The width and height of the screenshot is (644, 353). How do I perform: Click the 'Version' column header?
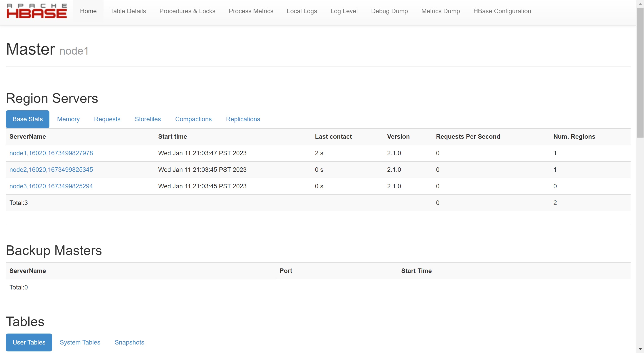[x=398, y=137]
